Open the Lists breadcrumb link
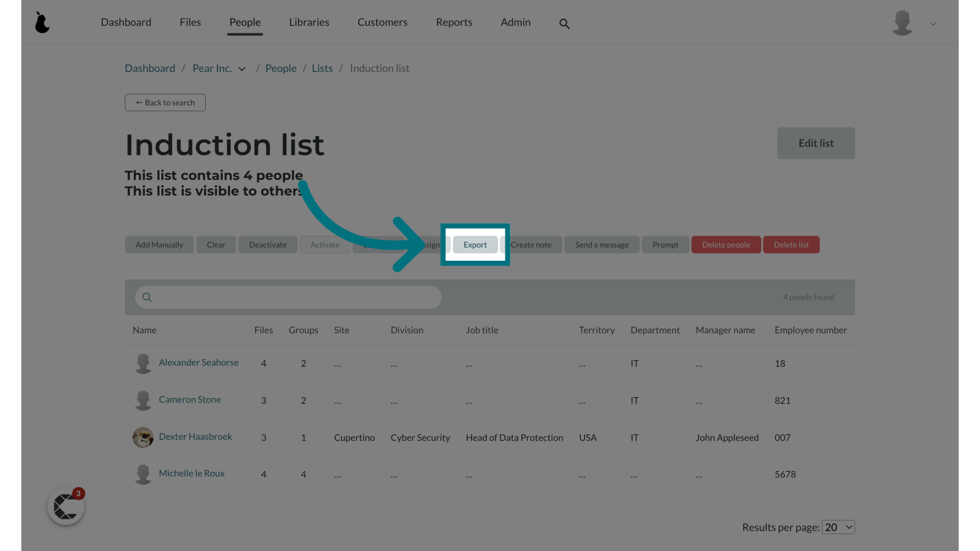The image size is (980, 551). click(x=322, y=68)
